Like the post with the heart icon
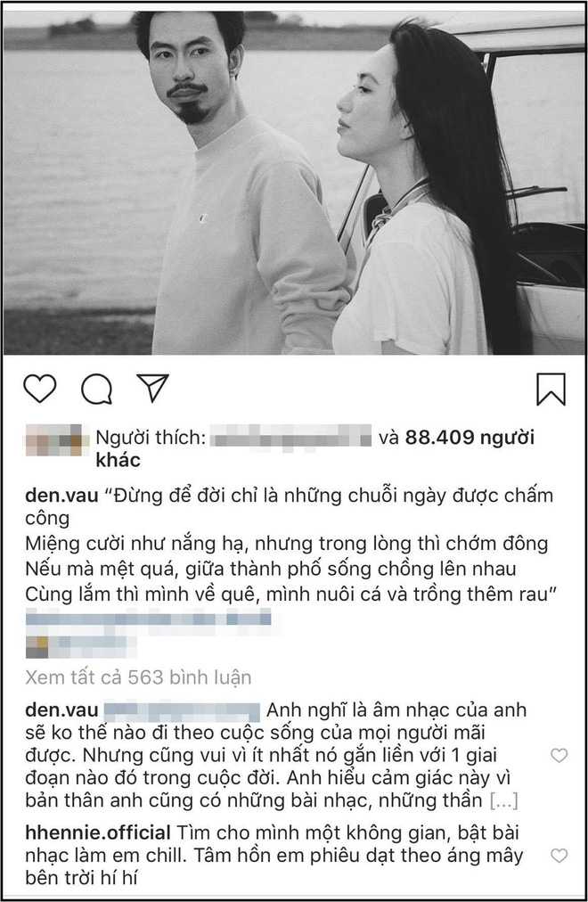Image resolution: width=588 pixels, height=902 pixels. [x=40, y=389]
